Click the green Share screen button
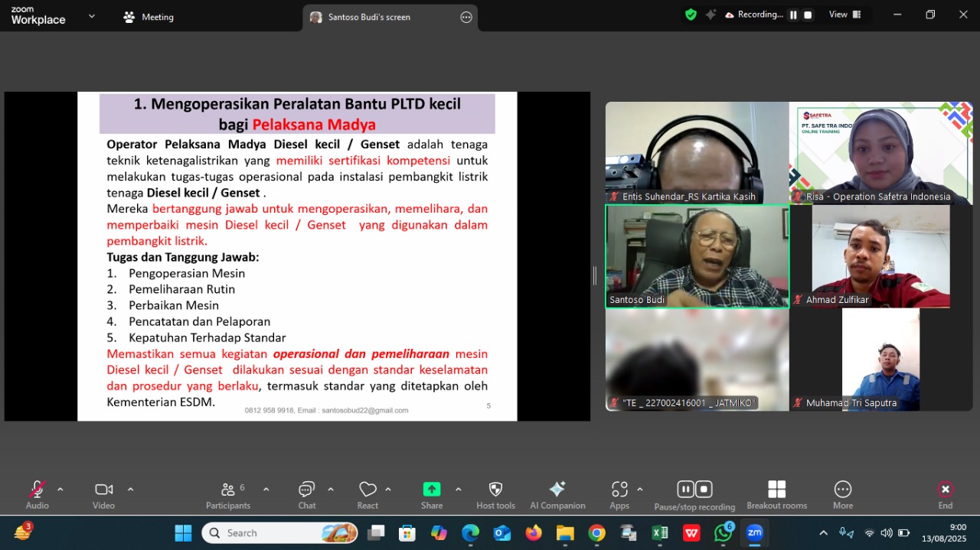 pos(432,490)
